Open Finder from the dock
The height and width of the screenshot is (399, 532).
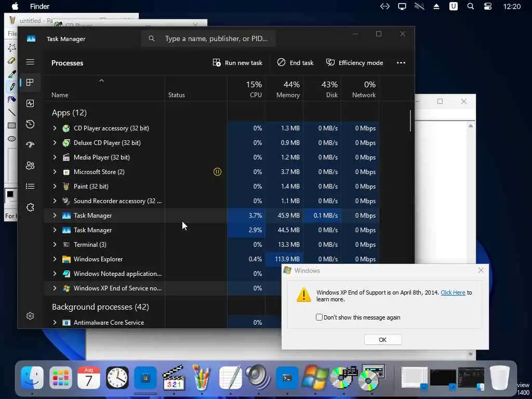[x=32, y=378]
